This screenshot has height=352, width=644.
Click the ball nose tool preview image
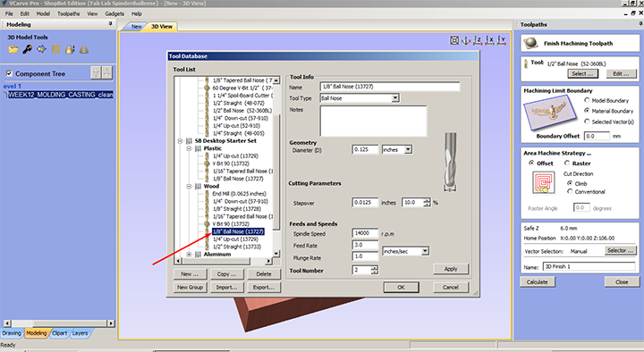pyautogui.click(x=450, y=162)
